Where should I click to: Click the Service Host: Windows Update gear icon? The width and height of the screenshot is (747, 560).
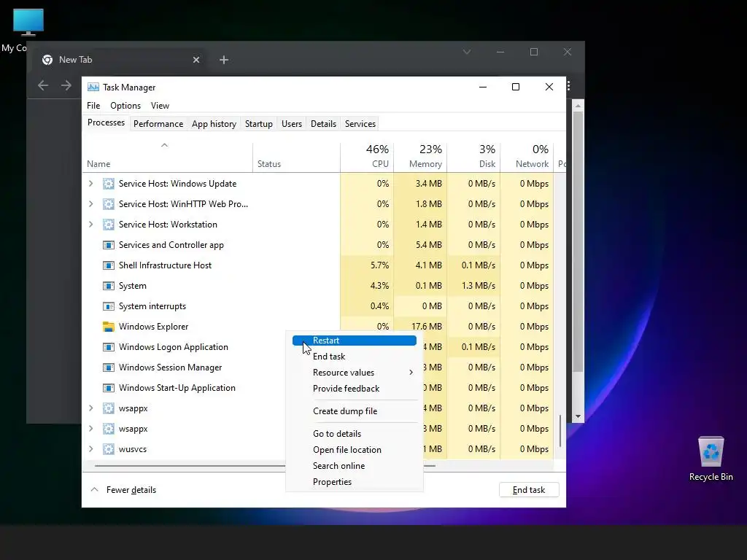(109, 184)
